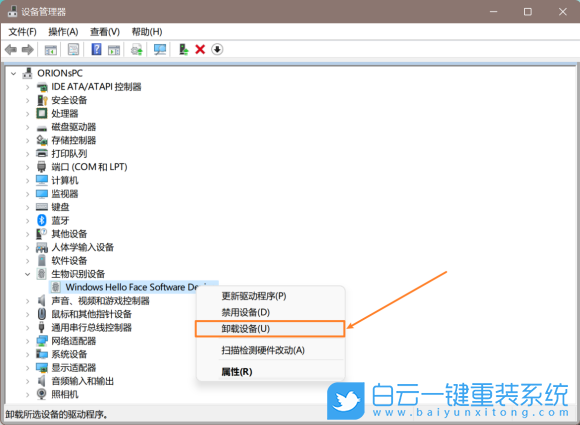Expand the 端口 (COM 和 LPT) node

(27, 167)
